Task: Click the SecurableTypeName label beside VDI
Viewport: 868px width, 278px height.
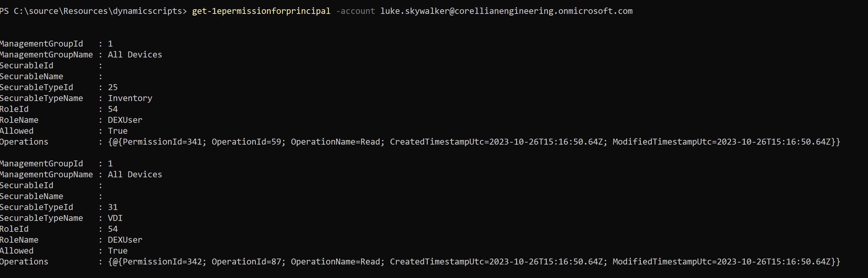Action: [42, 218]
